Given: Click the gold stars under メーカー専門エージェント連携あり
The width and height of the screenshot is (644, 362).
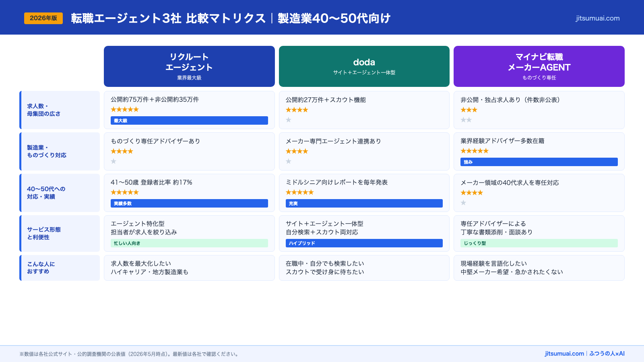Looking at the screenshot, I should (297, 151).
